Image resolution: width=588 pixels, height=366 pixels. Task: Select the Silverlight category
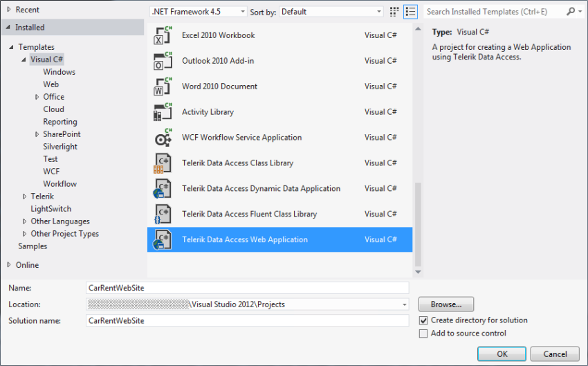tap(60, 146)
